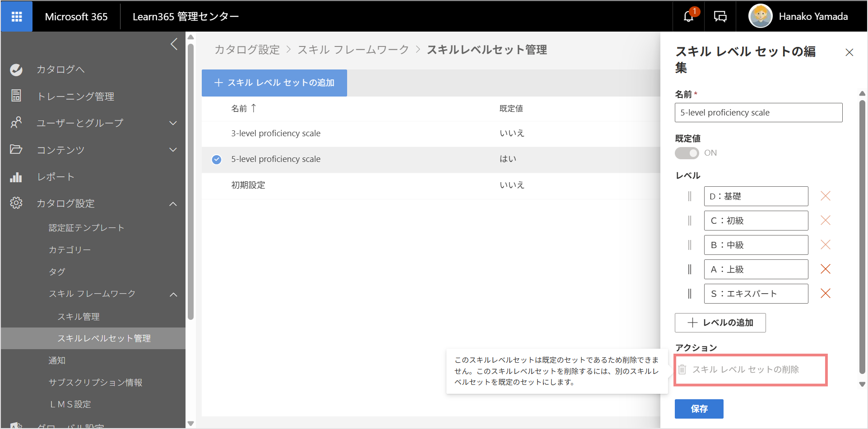868x429 pixels.
Task: Select the 初期設定 row
Action: (x=431, y=185)
